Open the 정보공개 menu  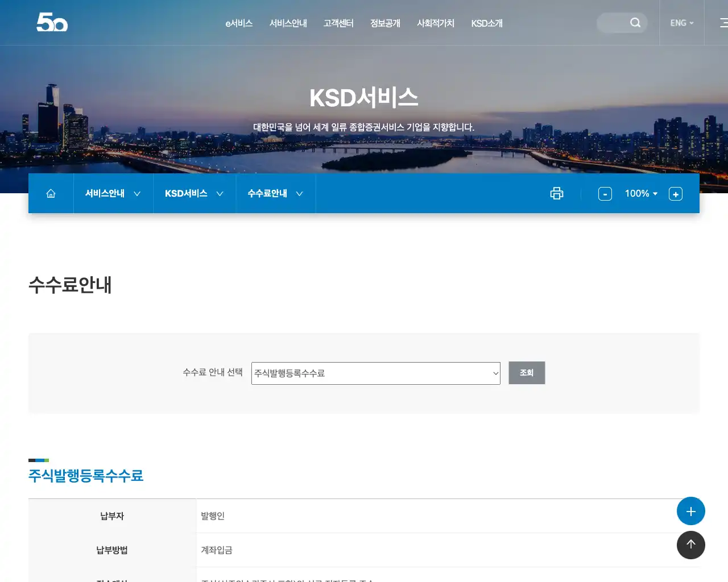(x=385, y=23)
